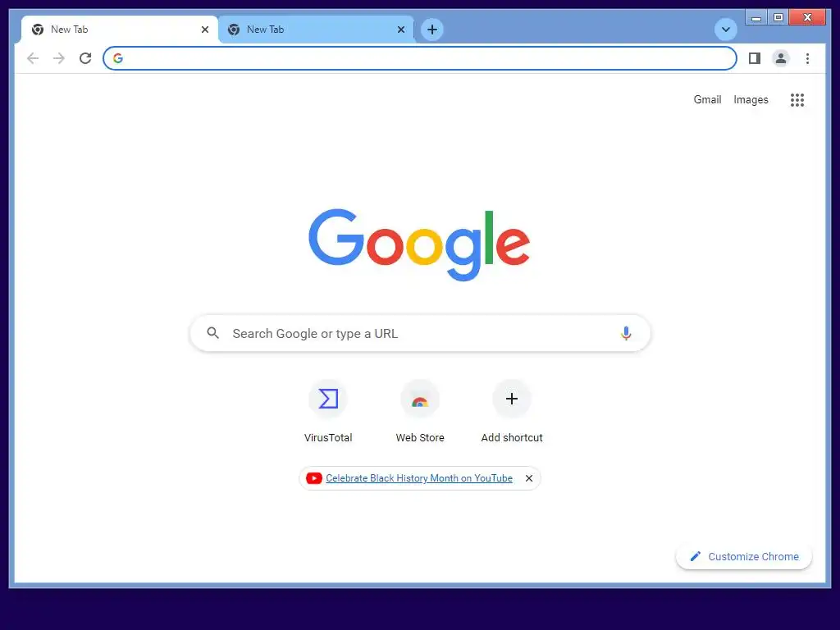Open the side panel icon
The width and height of the screenshot is (840, 630).
pos(755,58)
